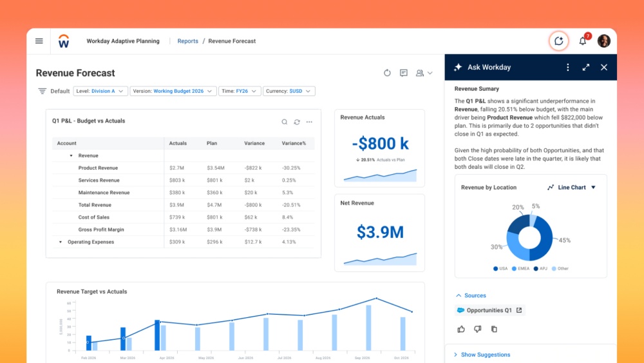Click thumbs up on the response
Screen dimensions: 644x363
(x=461, y=329)
